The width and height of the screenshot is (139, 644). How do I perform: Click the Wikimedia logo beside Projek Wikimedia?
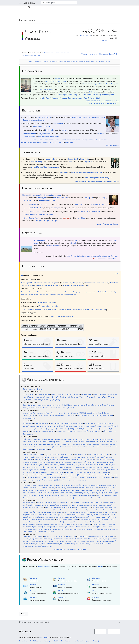(24, 560)
